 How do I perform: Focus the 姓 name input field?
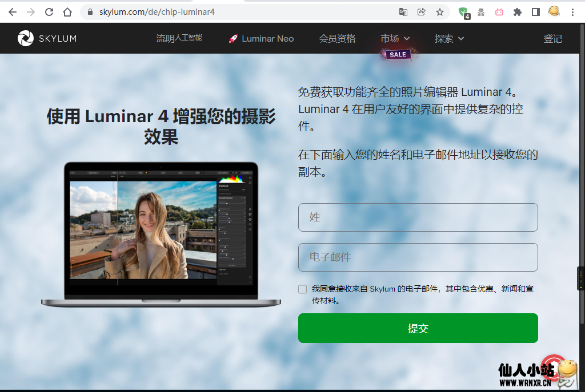click(418, 217)
